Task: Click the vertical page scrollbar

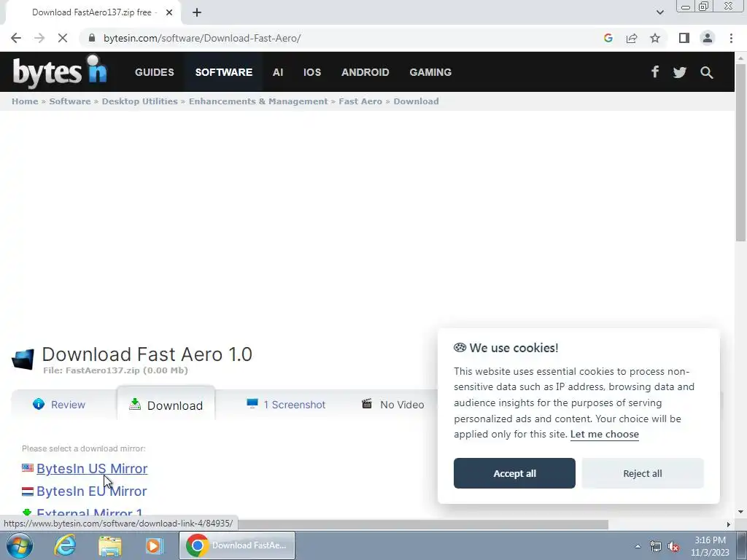Action: click(x=740, y=152)
